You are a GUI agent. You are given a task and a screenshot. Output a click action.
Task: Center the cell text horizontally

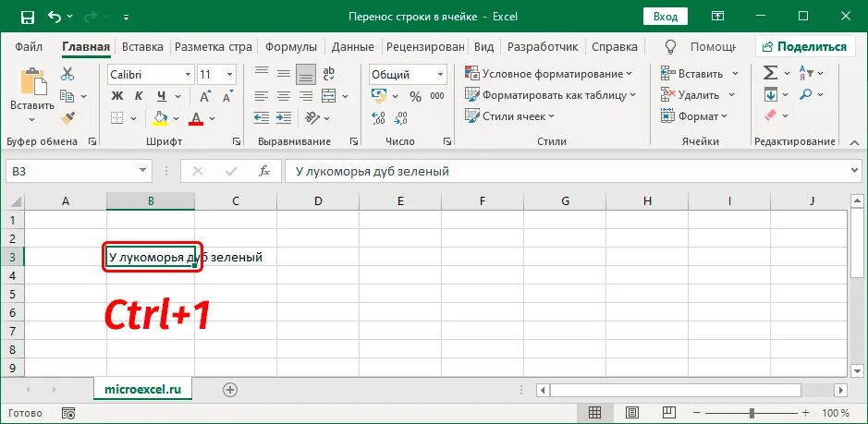pyautogui.click(x=284, y=96)
